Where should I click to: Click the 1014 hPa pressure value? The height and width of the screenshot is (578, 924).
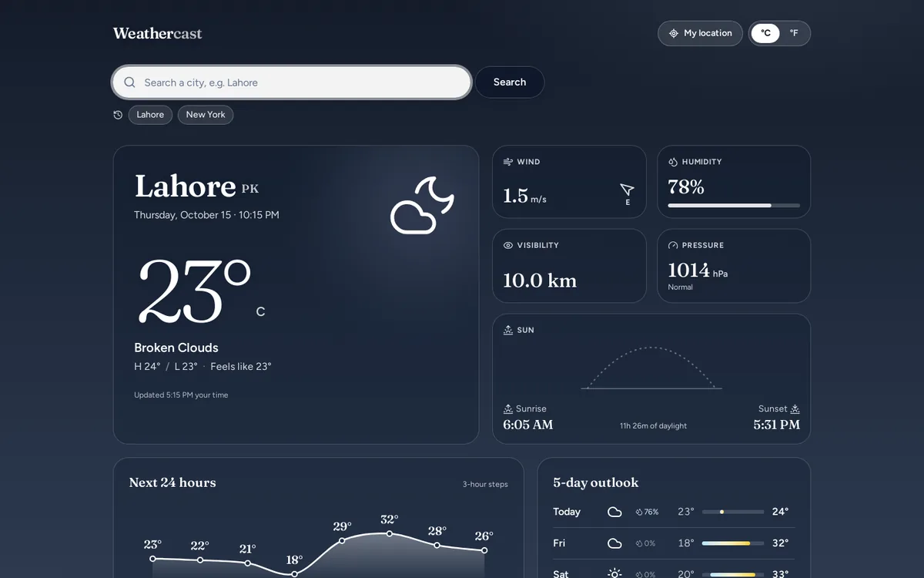698,271
